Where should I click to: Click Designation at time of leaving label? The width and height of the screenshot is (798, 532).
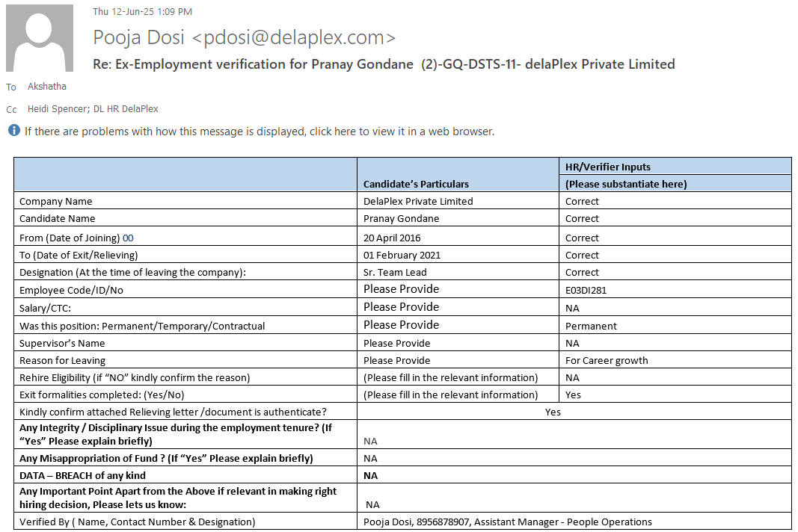(132, 273)
